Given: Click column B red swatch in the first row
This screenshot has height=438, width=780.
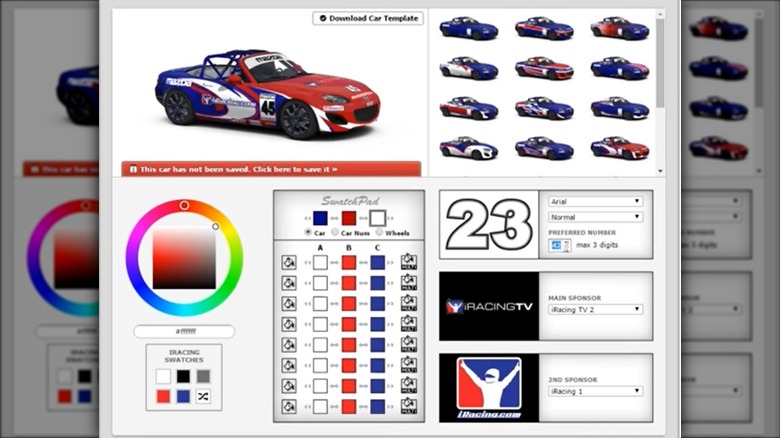Looking at the screenshot, I should point(349,262).
